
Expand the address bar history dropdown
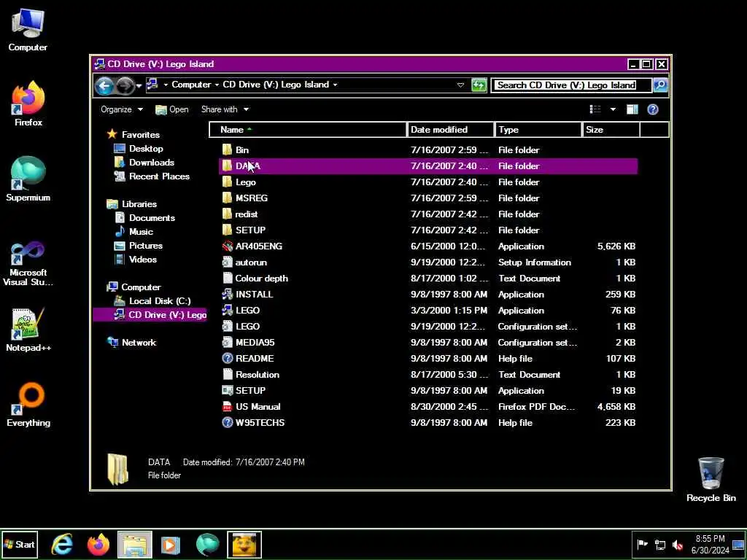460,85
